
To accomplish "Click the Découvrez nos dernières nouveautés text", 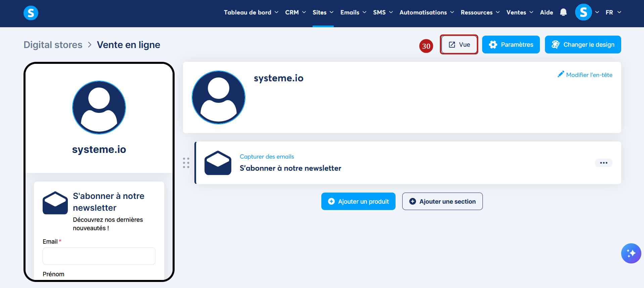I will [x=108, y=224].
